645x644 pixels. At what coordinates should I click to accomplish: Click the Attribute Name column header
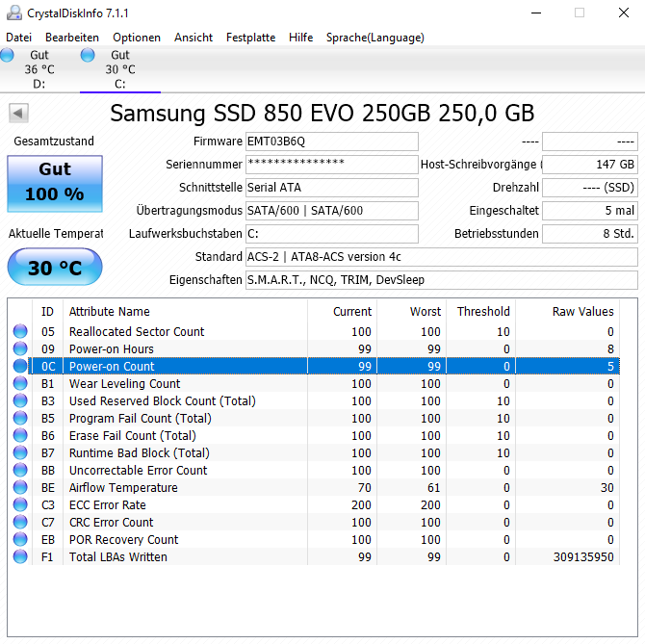185,311
